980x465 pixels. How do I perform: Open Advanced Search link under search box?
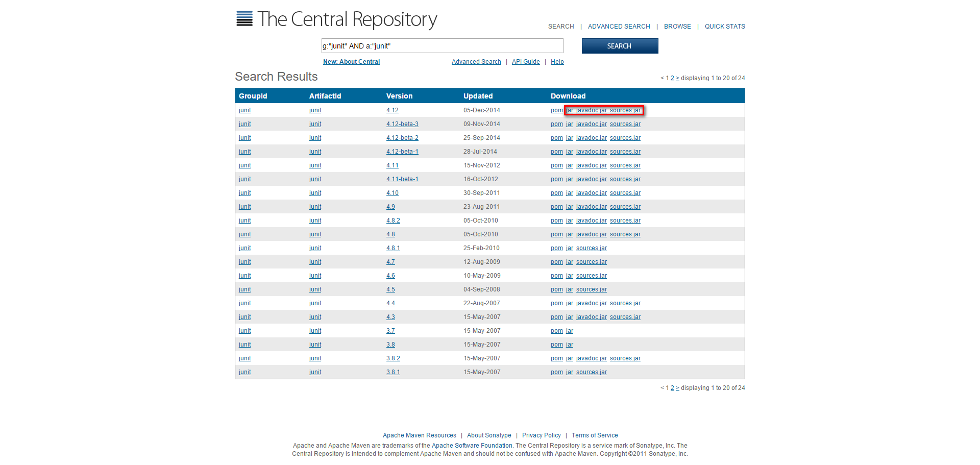click(476, 62)
